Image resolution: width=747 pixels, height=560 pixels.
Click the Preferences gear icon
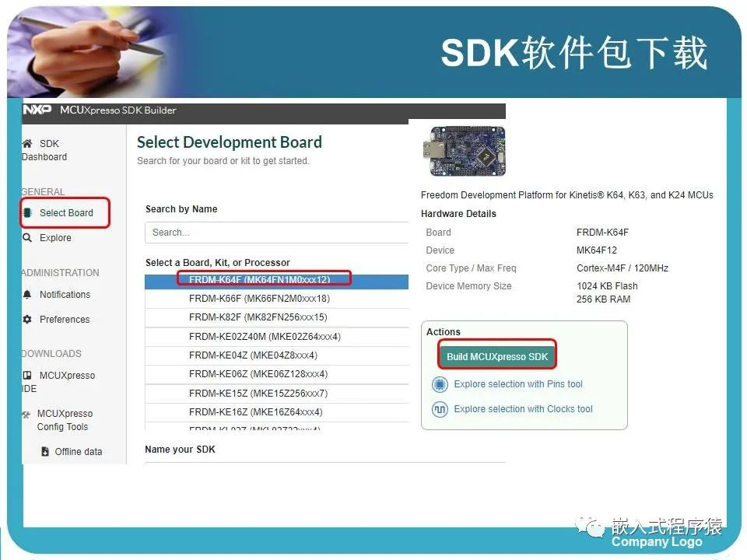[x=27, y=319]
